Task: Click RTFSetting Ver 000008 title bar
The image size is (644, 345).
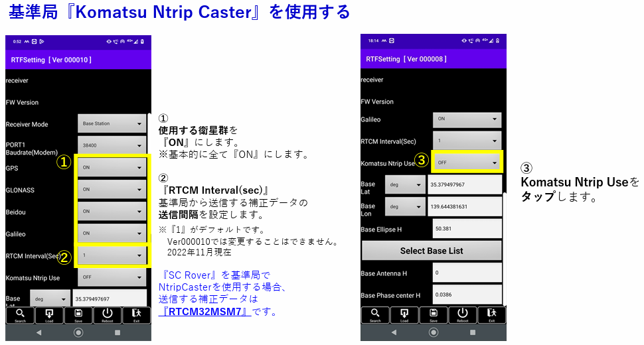Action: [434, 59]
